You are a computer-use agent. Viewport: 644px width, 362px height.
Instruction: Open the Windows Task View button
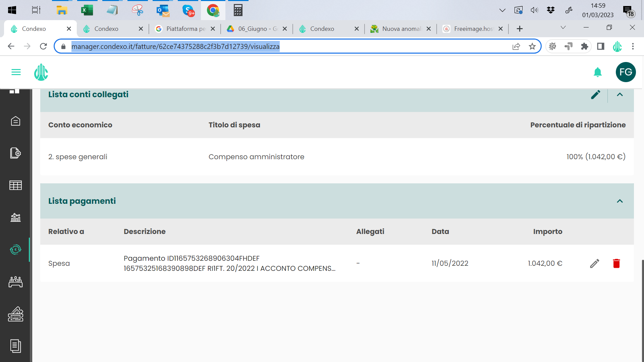[36, 10]
